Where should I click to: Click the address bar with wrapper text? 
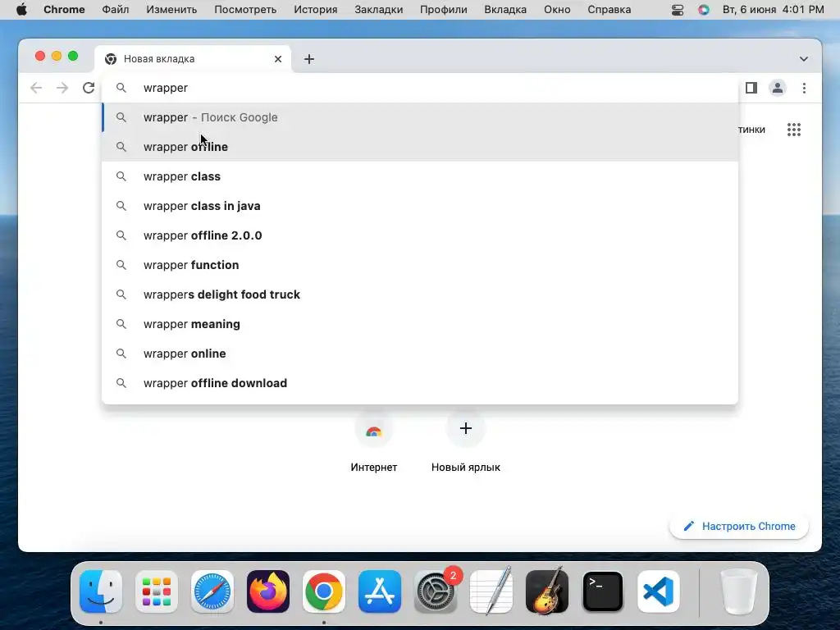point(420,88)
